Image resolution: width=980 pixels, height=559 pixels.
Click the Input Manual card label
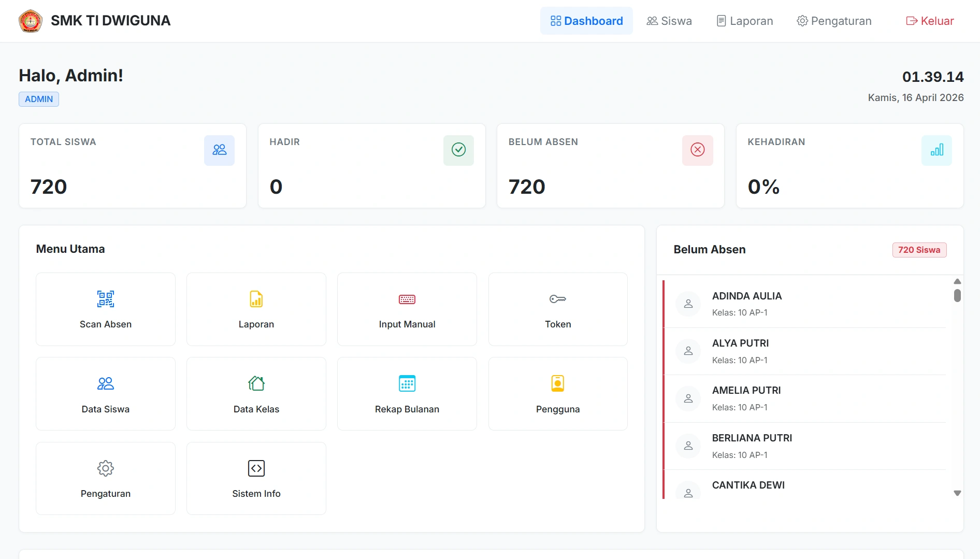407,324
